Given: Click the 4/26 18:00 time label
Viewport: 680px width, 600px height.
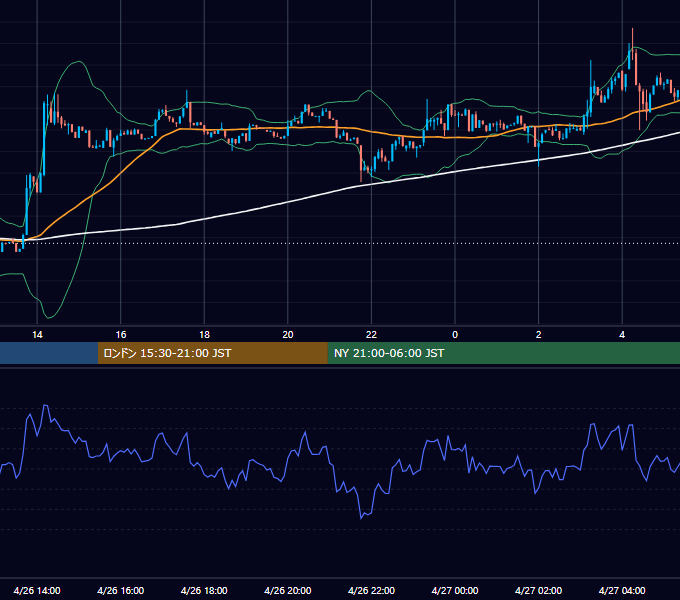Looking at the screenshot, I should coord(204,590).
